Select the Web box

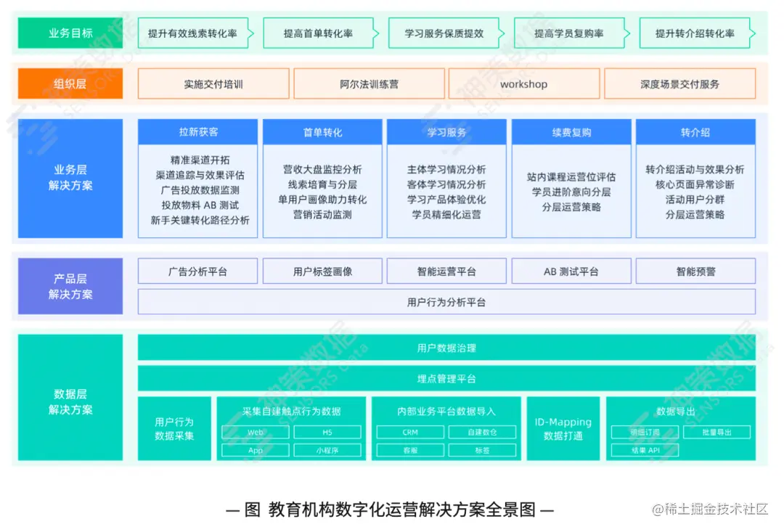[x=256, y=433]
